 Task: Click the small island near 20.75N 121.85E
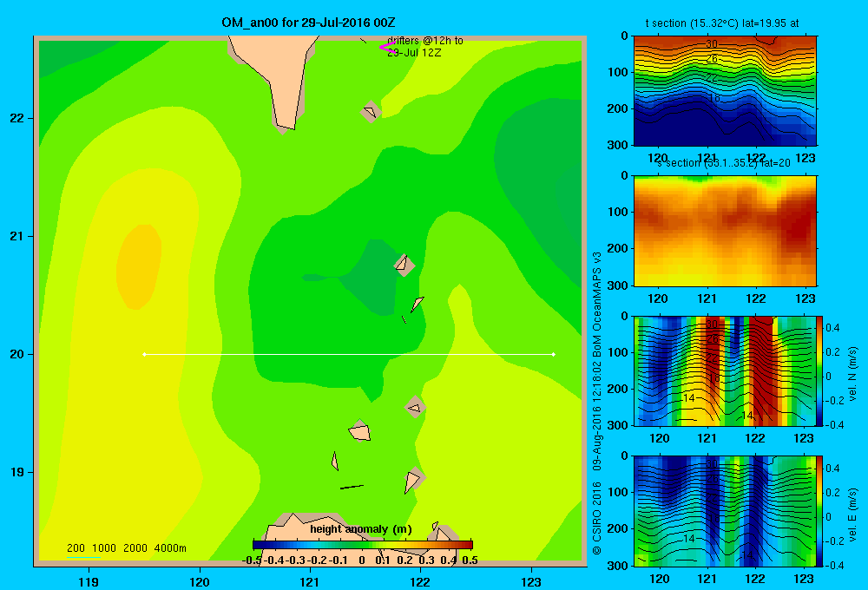[404, 265]
